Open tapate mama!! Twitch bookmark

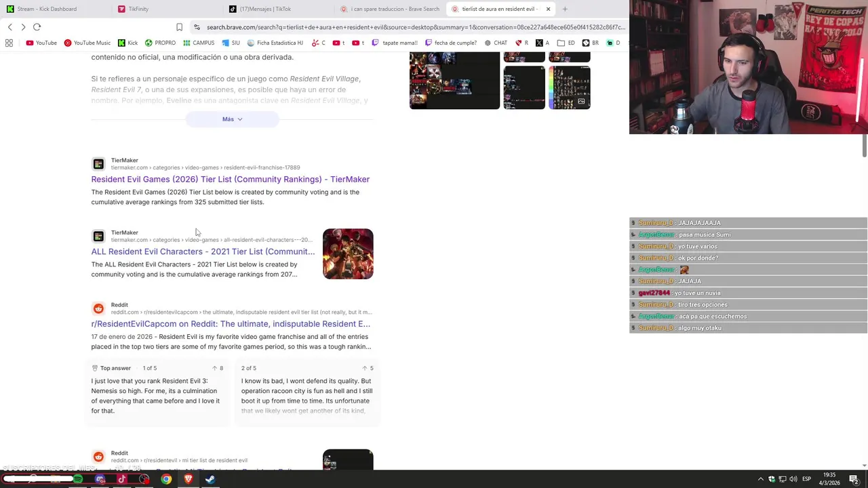click(x=395, y=43)
